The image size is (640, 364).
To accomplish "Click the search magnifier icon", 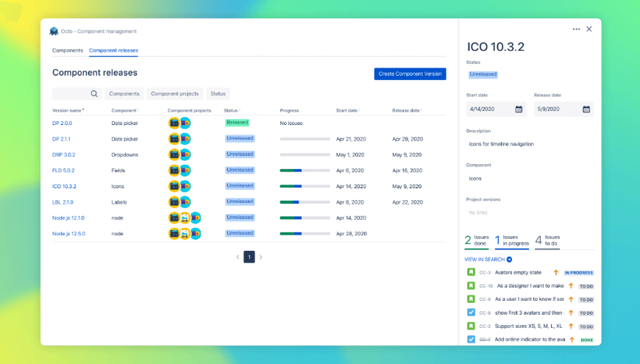I will pos(94,94).
